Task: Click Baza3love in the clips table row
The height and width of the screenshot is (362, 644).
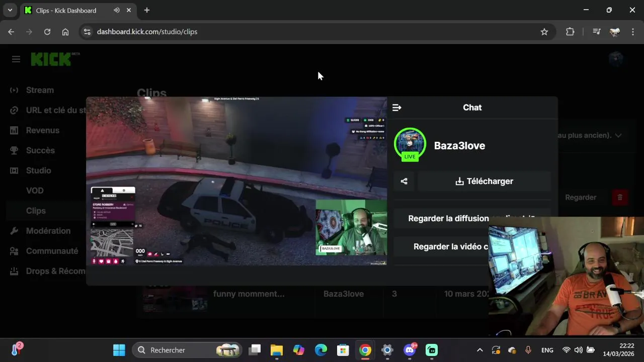Action: 344,294
